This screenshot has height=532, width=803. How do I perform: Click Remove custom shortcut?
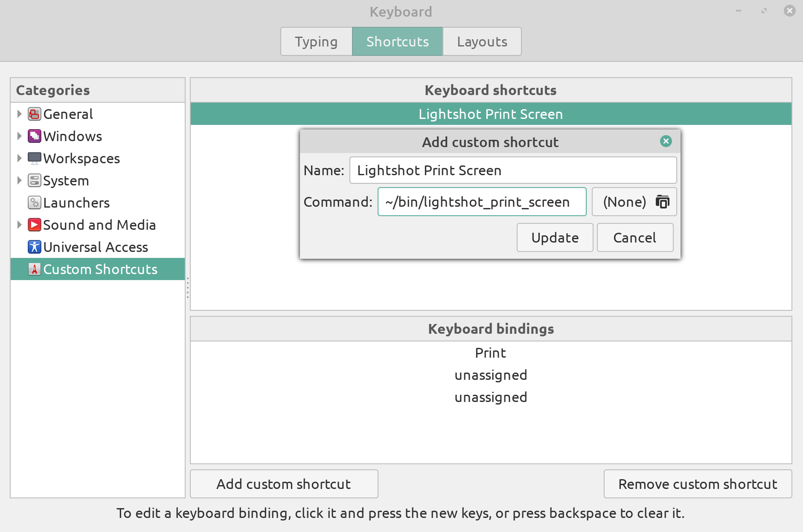pyautogui.click(x=698, y=484)
